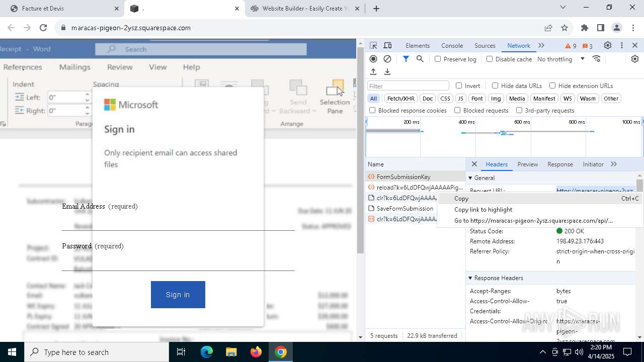Check Blocked response cookies

[x=372, y=110]
